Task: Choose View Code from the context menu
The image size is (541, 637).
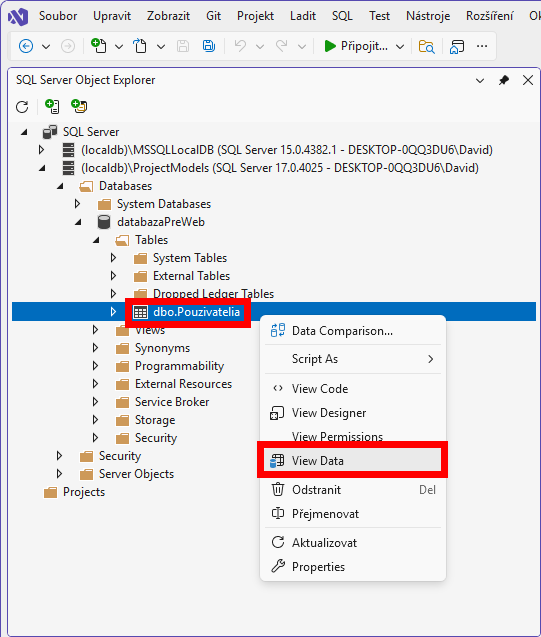Action: [353, 389]
